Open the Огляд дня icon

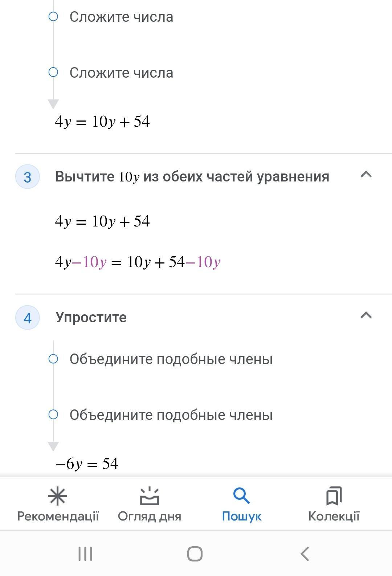[150, 497]
